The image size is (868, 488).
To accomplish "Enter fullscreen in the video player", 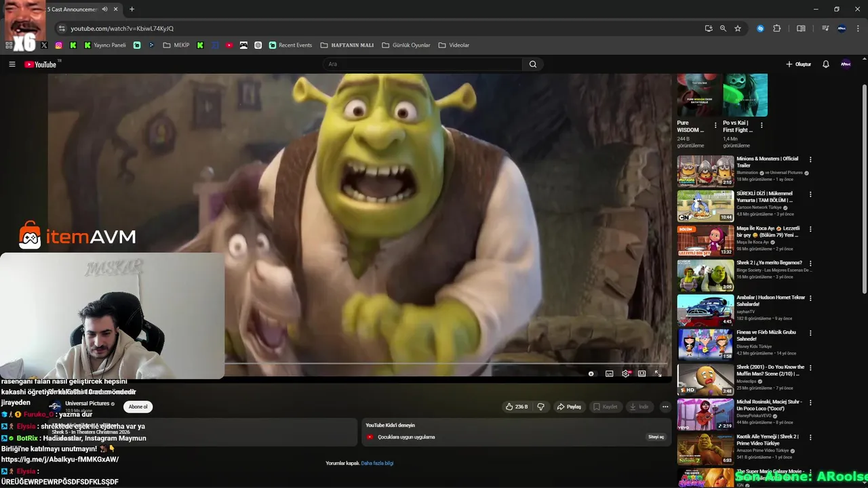I will point(658,373).
